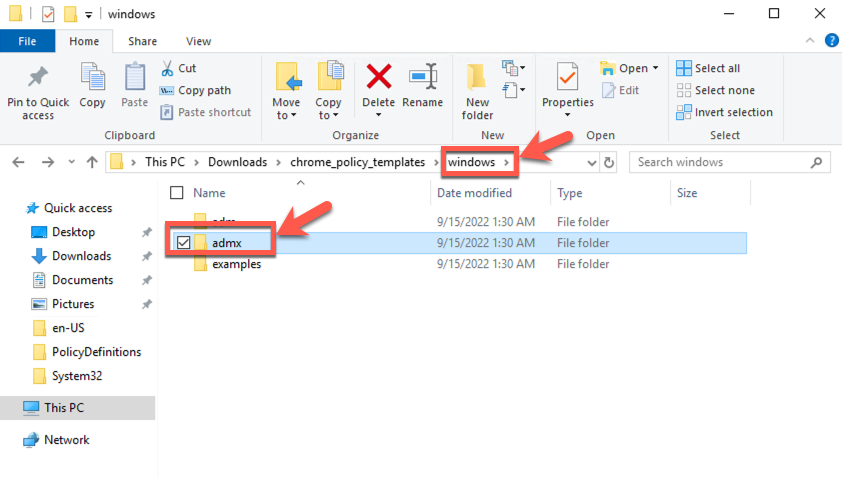Screen dimensions: 842x478
Task: Click the Pin to Quick access icon
Action: (x=38, y=78)
